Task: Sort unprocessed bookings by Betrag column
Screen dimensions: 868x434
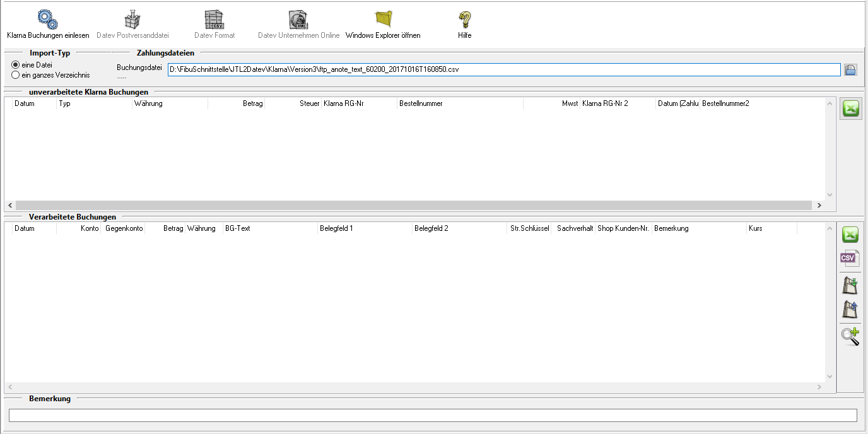Action: [x=237, y=103]
